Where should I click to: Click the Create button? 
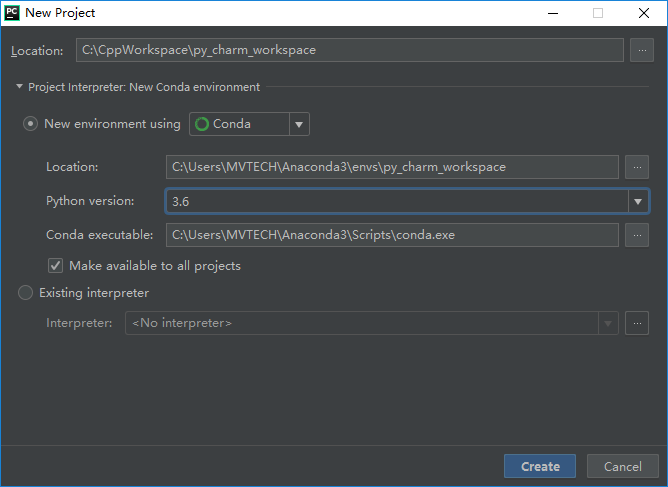point(540,466)
